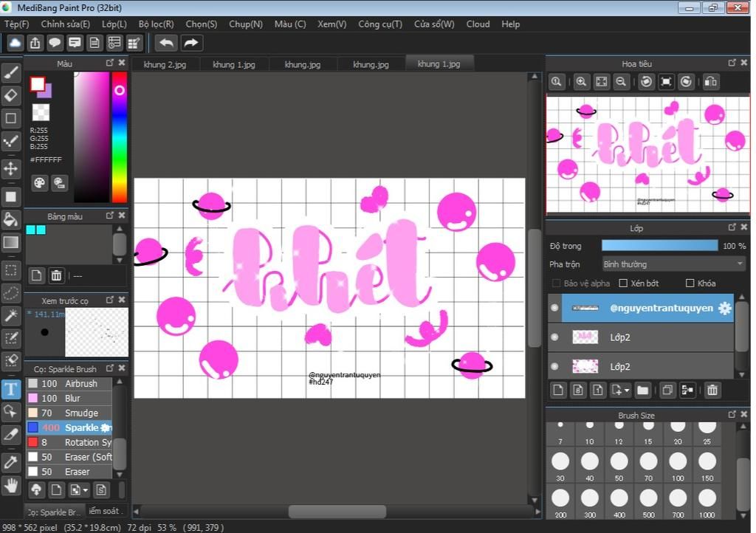Screen dimensions: 756x533
Task: Select the Airbrush brush from list
Action: pos(80,384)
